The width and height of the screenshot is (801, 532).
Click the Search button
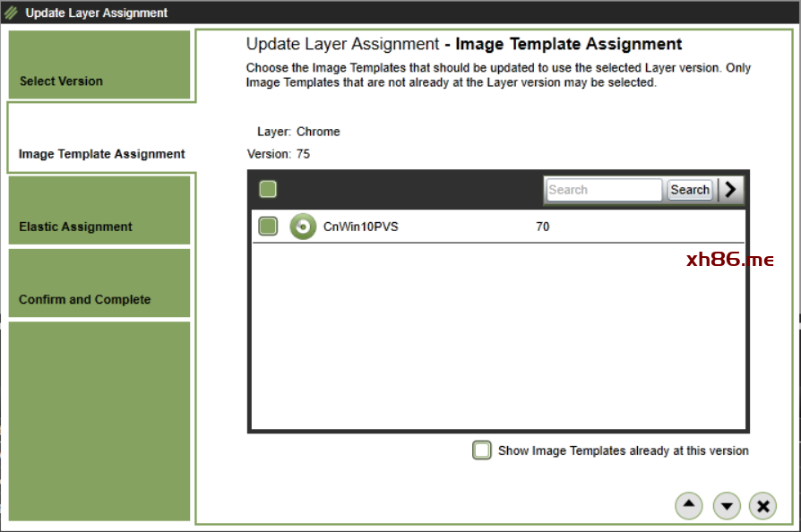[690, 189]
